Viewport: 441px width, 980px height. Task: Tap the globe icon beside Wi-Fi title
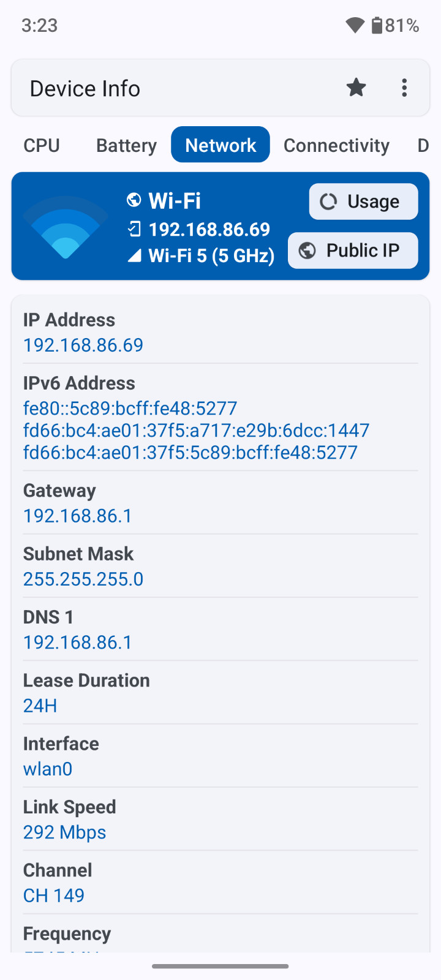click(x=134, y=200)
